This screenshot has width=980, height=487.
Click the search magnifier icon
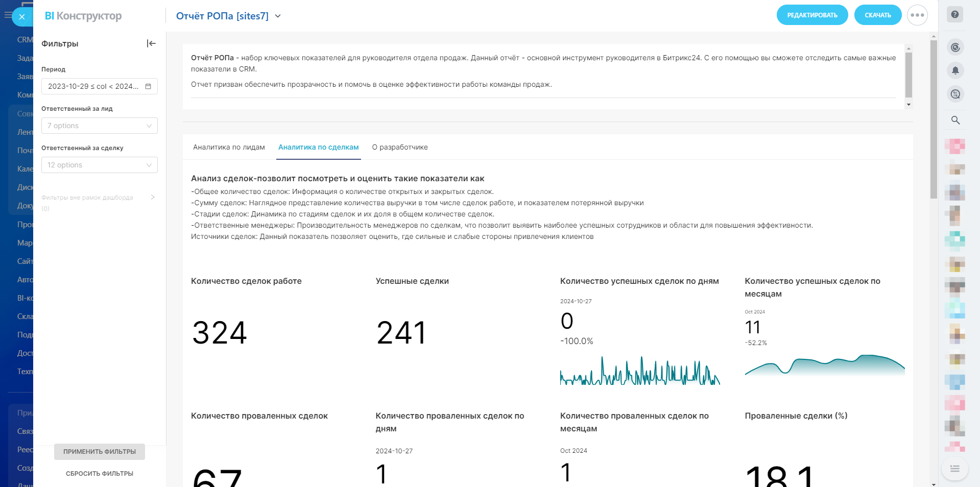[x=955, y=120]
